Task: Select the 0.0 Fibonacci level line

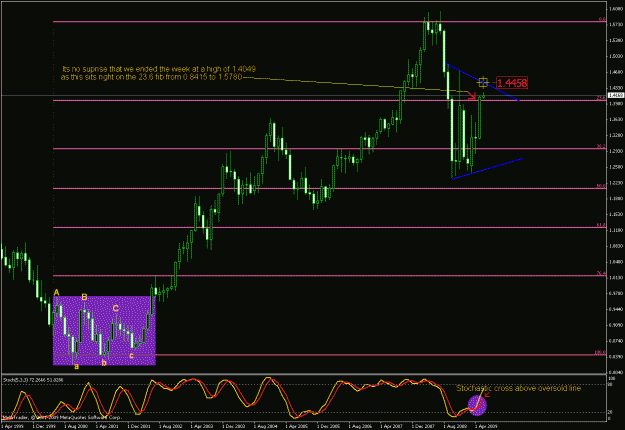Action: [330, 22]
